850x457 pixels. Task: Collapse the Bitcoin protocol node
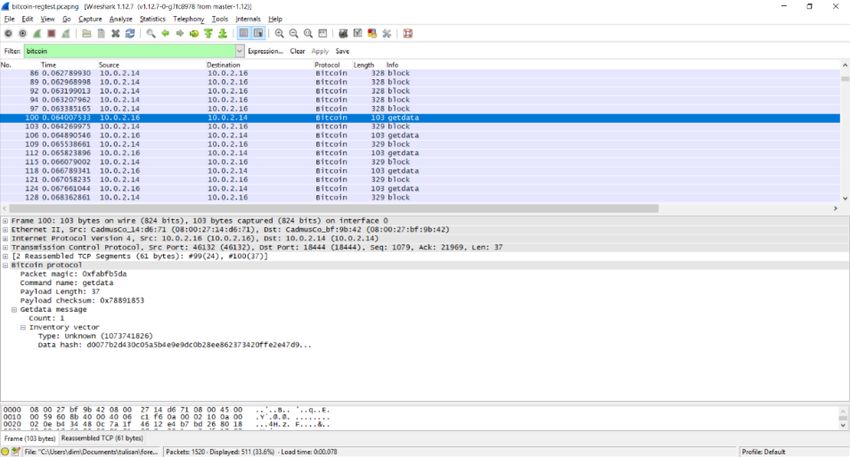pyautogui.click(x=5, y=265)
